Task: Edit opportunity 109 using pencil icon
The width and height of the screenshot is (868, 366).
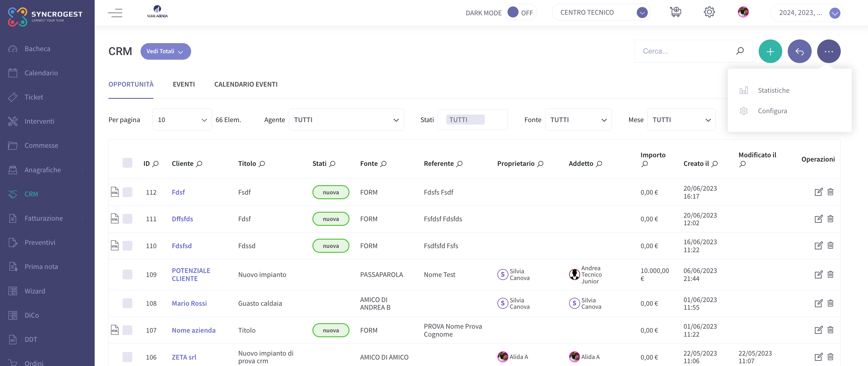Action: tap(818, 274)
